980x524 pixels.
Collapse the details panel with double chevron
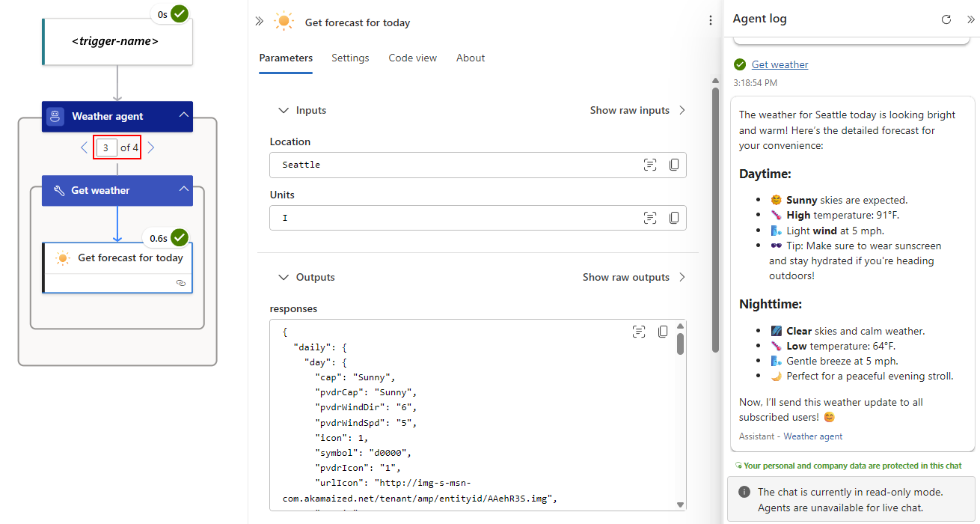click(x=259, y=22)
